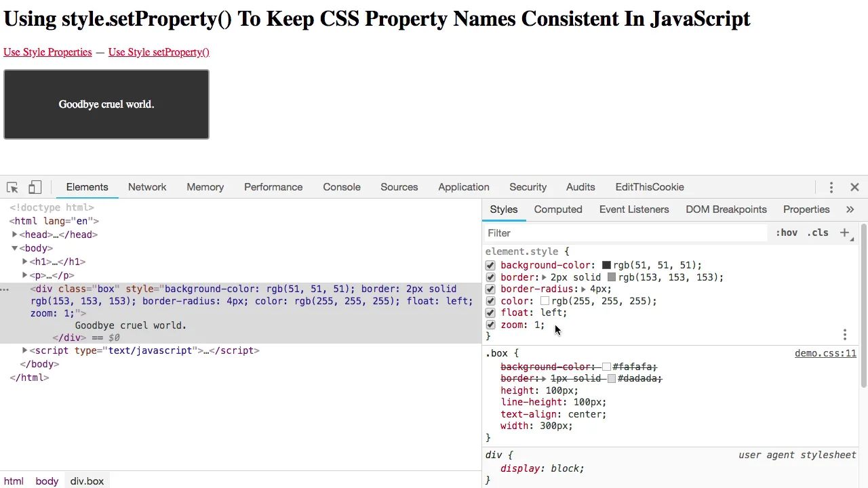
Task: Disable the border-radius property checkbox
Action: click(x=490, y=289)
